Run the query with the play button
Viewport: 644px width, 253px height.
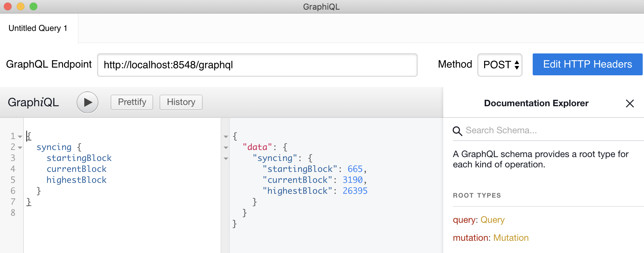87,102
